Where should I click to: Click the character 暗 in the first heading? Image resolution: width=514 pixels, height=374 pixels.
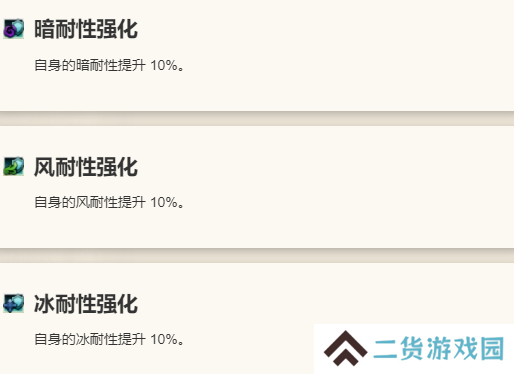tap(45, 29)
